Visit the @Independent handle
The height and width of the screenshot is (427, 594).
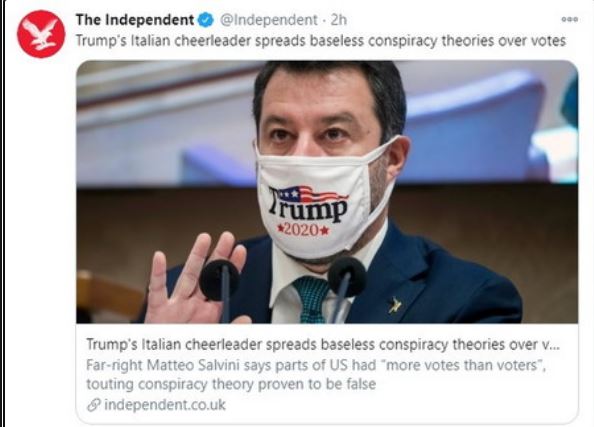pyautogui.click(x=269, y=20)
